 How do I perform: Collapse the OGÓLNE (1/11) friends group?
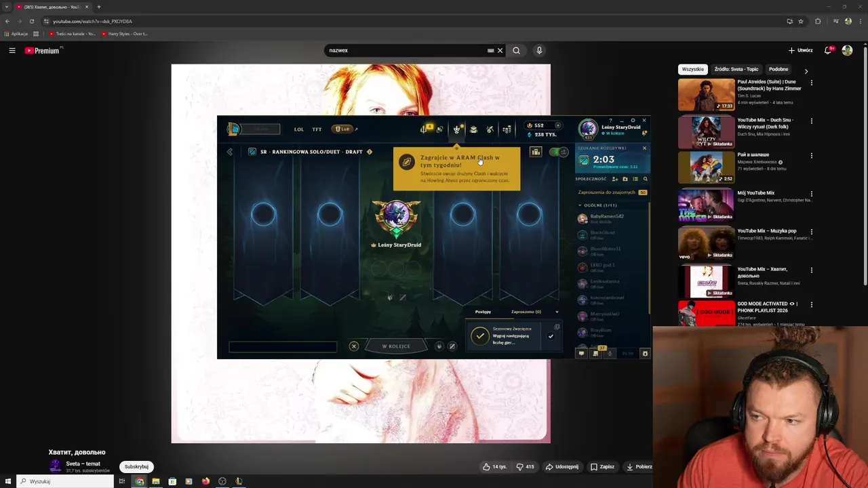[x=580, y=205]
